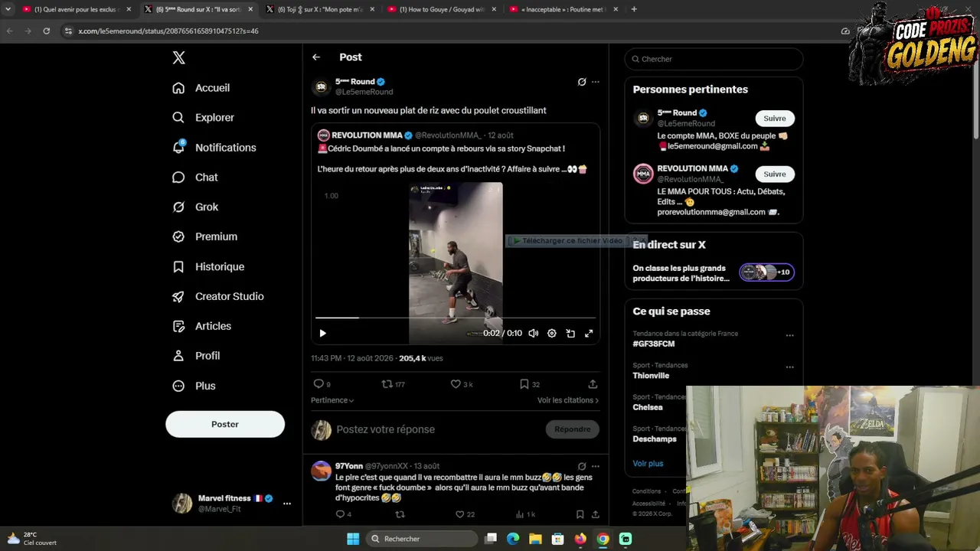
Task: Open Voir les citations link
Action: click(568, 400)
